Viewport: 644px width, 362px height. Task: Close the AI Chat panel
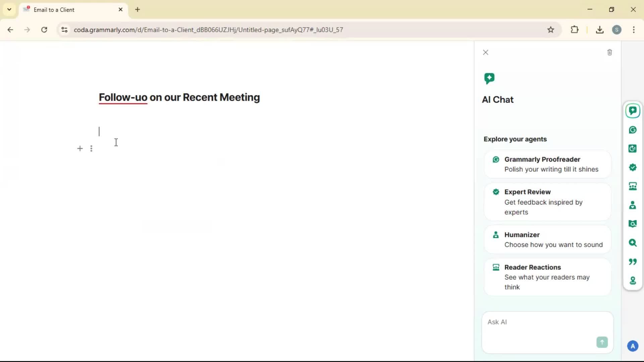[x=485, y=53]
